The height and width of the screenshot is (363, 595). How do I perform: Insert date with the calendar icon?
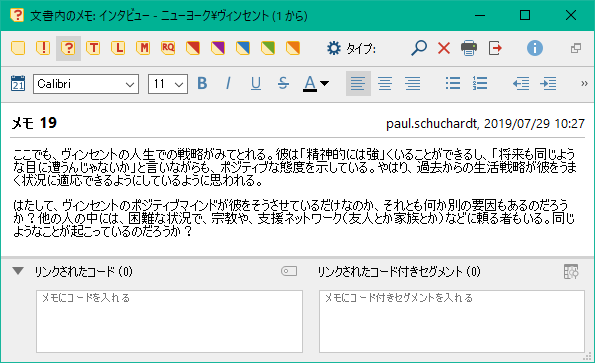pyautogui.click(x=18, y=83)
